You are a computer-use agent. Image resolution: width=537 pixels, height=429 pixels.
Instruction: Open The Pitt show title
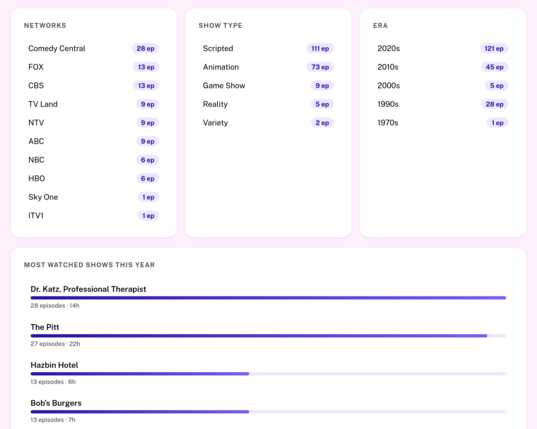(45, 327)
